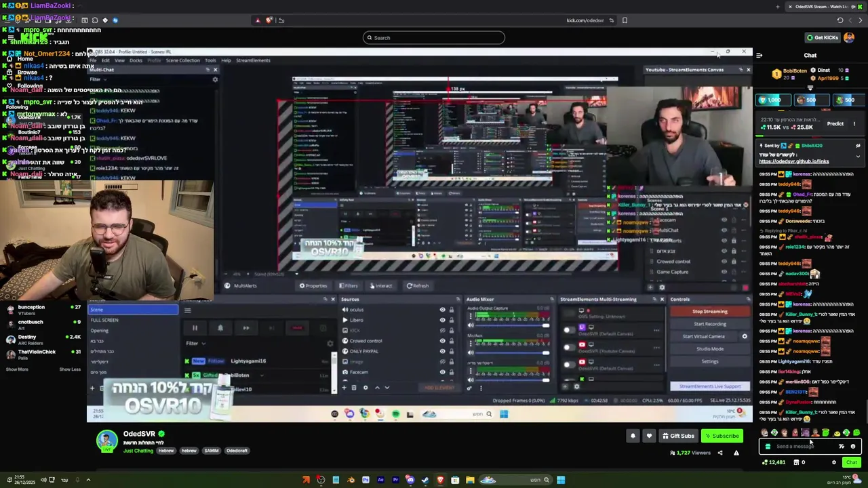The image size is (868, 488).
Task: Open the File menu in streamed OBS
Action: (93, 60)
